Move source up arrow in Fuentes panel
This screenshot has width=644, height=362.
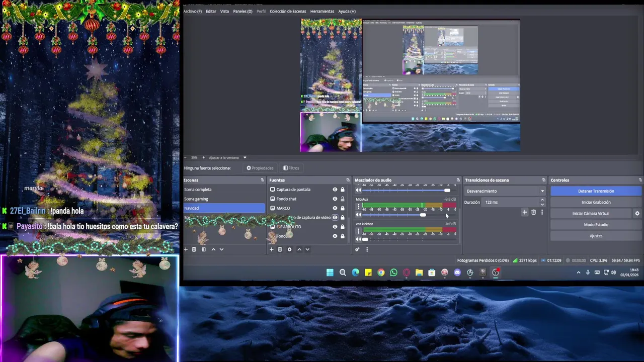click(x=299, y=249)
